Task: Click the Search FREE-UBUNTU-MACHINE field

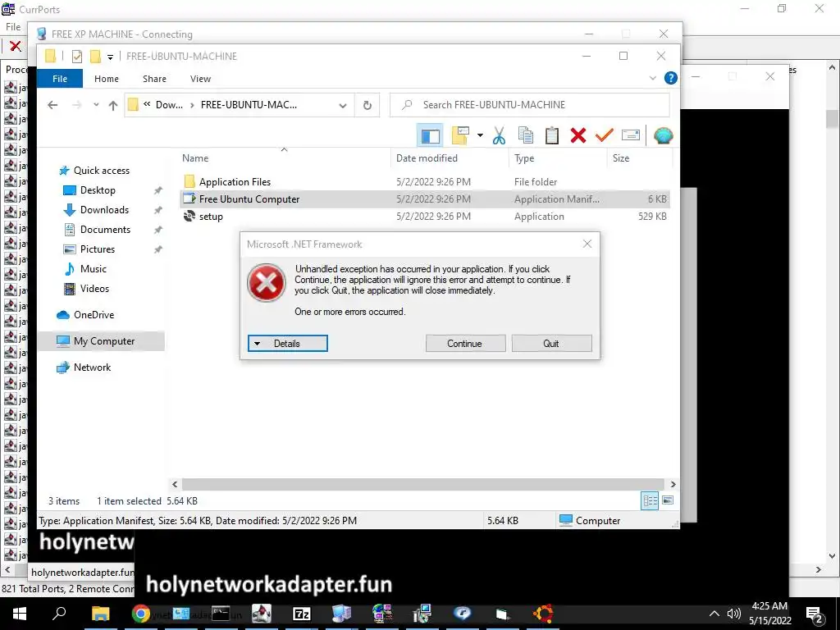Action: click(529, 105)
